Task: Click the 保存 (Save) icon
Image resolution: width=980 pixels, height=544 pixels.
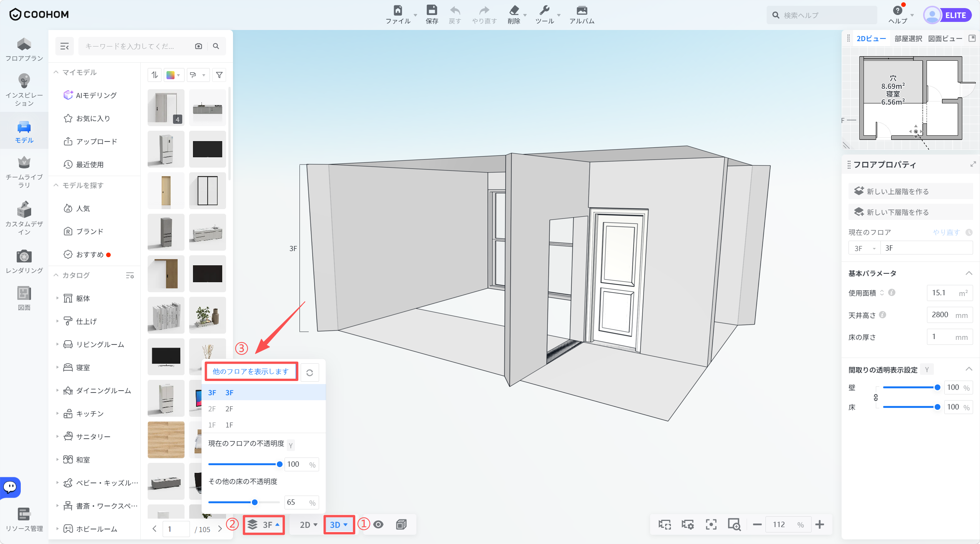Action: [432, 10]
